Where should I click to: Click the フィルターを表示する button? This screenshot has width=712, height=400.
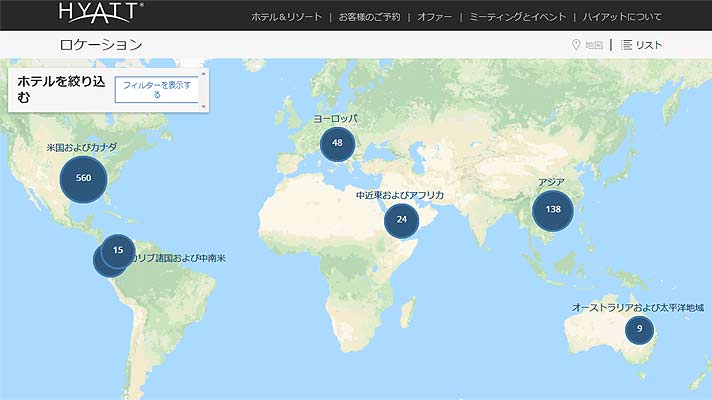click(157, 89)
